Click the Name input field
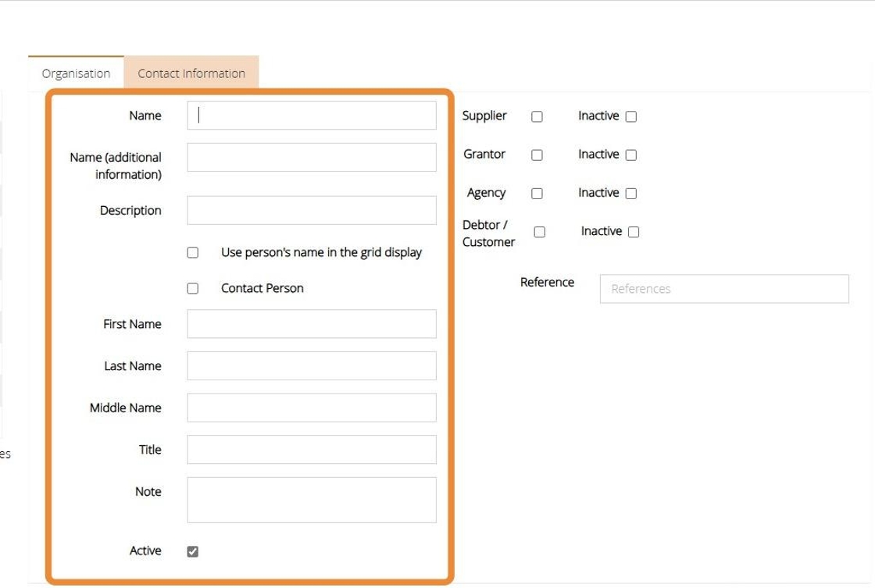This screenshot has height=588, width=875. coord(312,116)
